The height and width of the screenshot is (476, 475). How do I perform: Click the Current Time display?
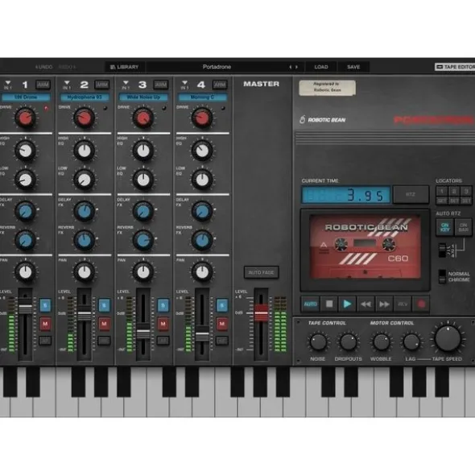346,195
